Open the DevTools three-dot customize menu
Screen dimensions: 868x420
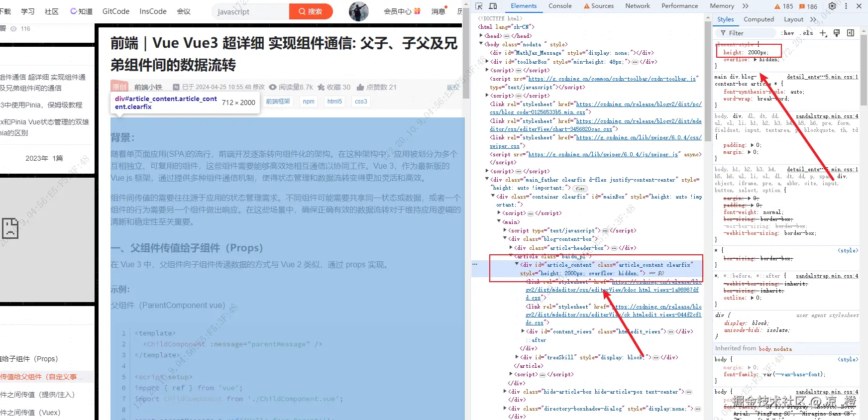tap(846, 6)
